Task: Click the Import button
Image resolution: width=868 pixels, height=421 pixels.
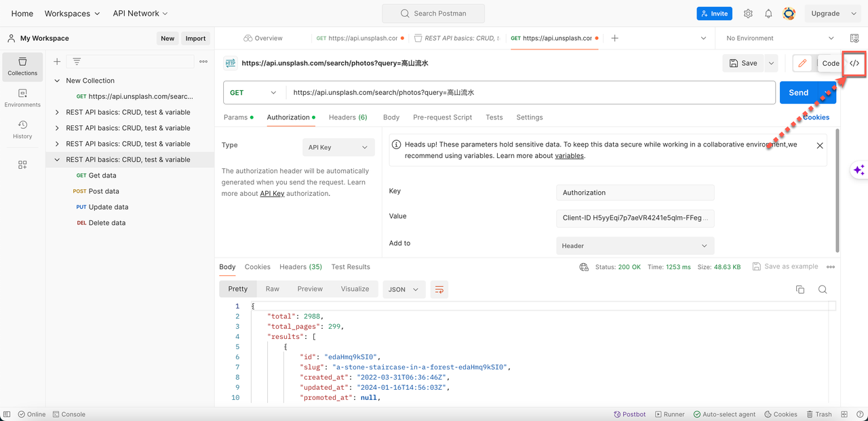Action: tap(195, 39)
